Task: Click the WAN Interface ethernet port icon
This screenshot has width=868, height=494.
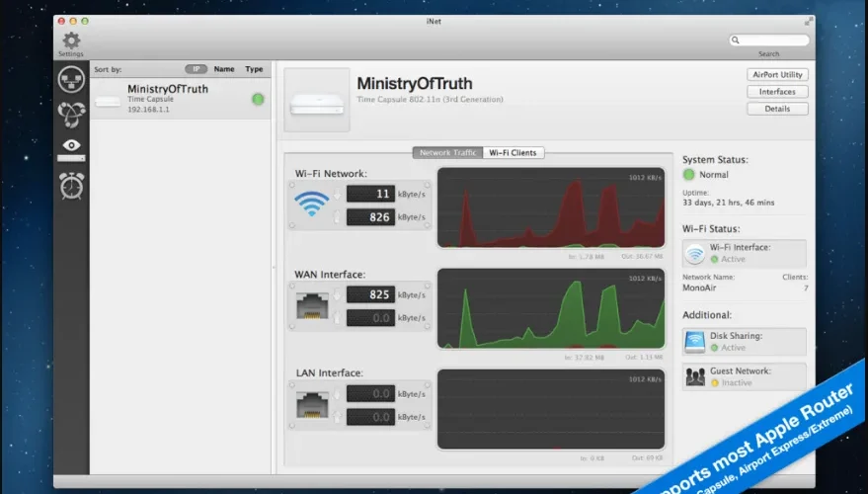Action: [x=312, y=305]
